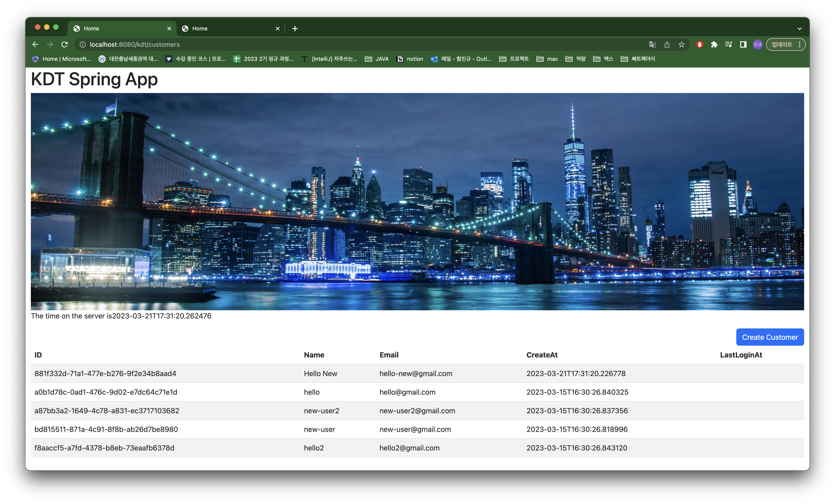Screen dimensions: 835x504
Task: Open the JAVA bookmarks folder
Action: (377, 59)
